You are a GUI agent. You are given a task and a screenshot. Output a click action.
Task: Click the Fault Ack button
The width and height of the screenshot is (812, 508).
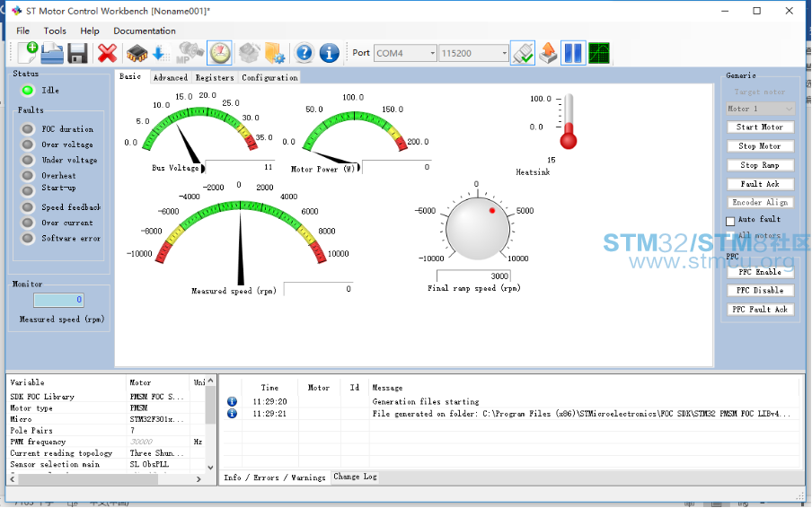(760, 184)
